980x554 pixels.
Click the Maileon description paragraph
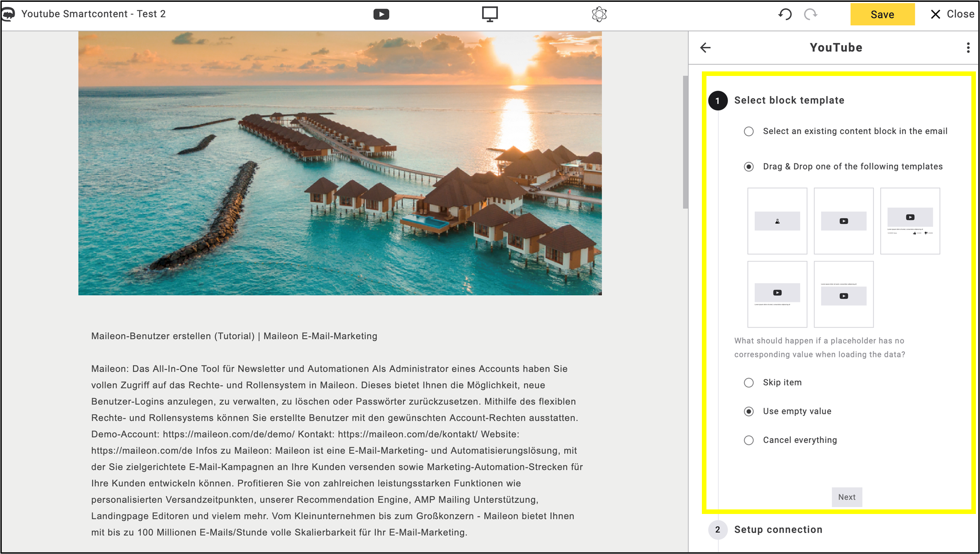(337, 450)
